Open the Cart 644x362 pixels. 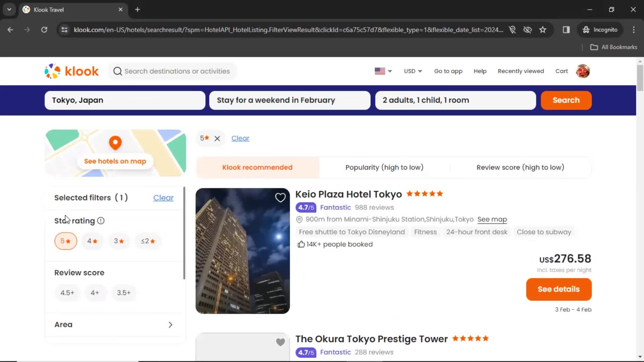[x=561, y=71]
